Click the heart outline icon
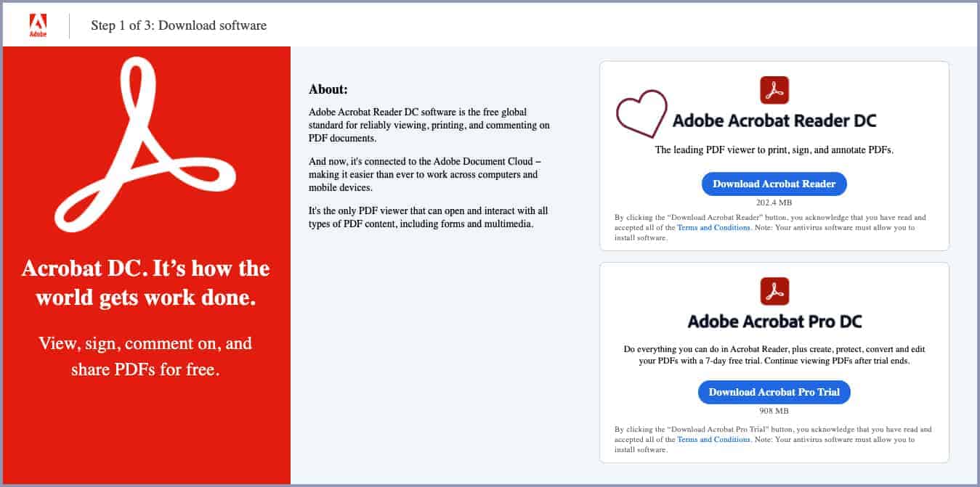 (x=641, y=114)
